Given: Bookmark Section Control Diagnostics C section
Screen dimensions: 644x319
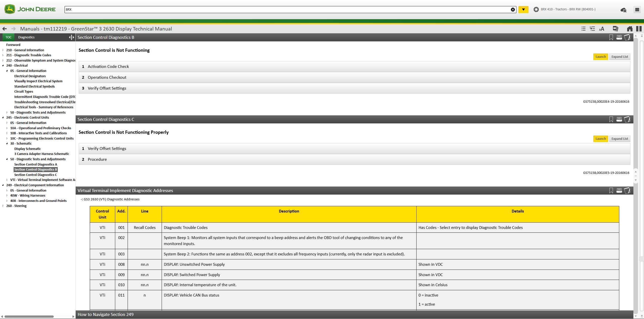Looking at the screenshot, I should coord(611,119).
